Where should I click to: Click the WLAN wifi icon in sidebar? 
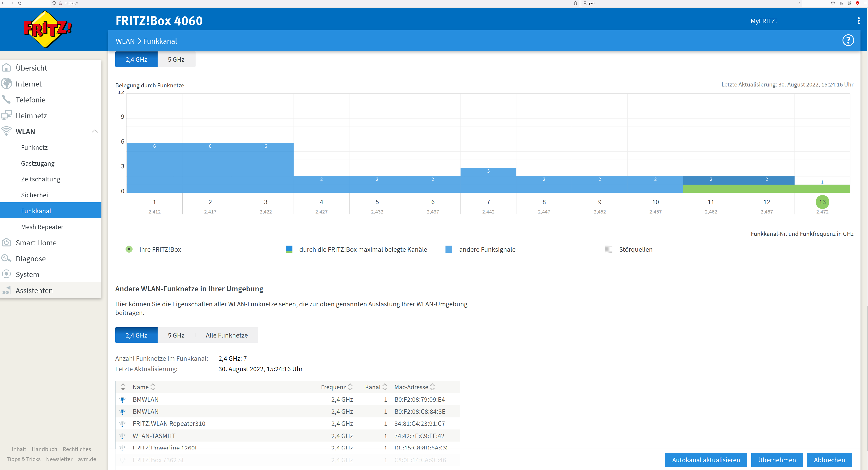[x=6, y=131]
